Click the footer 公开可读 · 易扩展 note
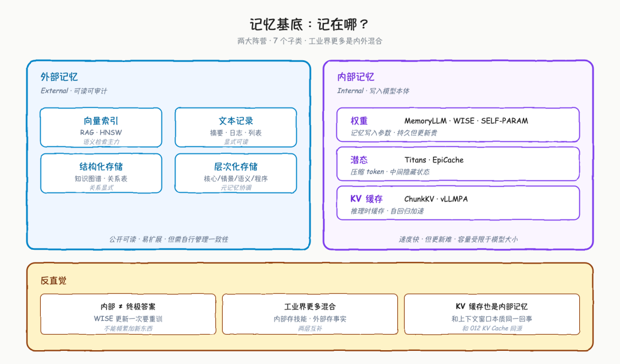 point(169,239)
